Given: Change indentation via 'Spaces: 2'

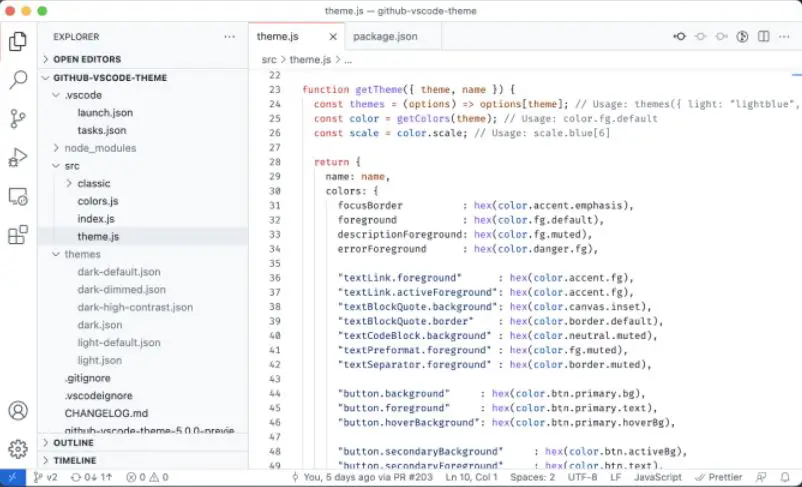Looking at the screenshot, I should point(532,477).
